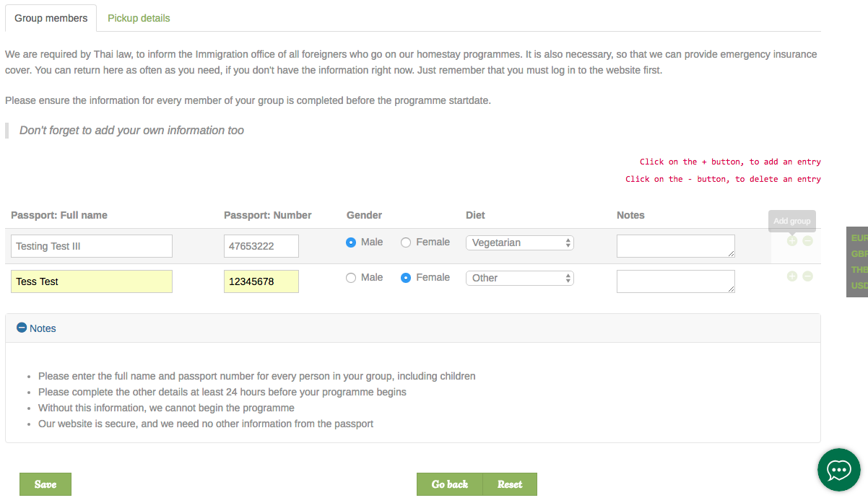Click the minus icon beside the Notes heading
Viewport: 868px width, 503px height.
22,328
